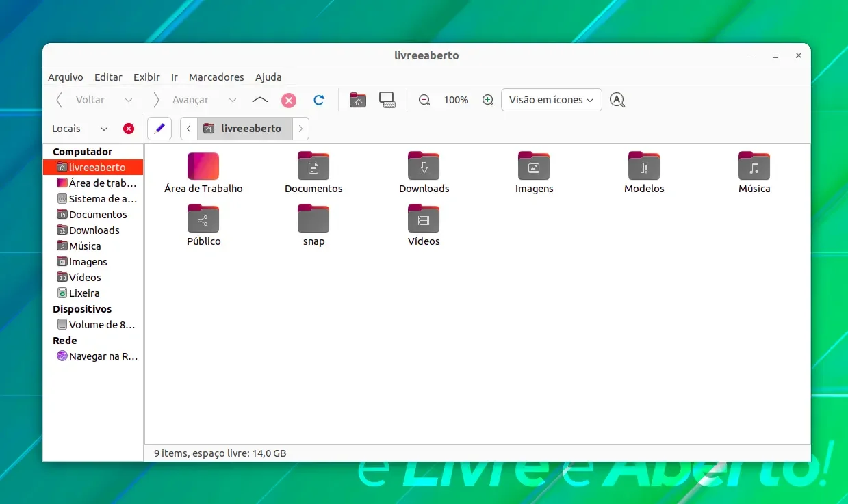The image size is (848, 504).
Task: Minimize the livreeaberto window
Action: 752,55
